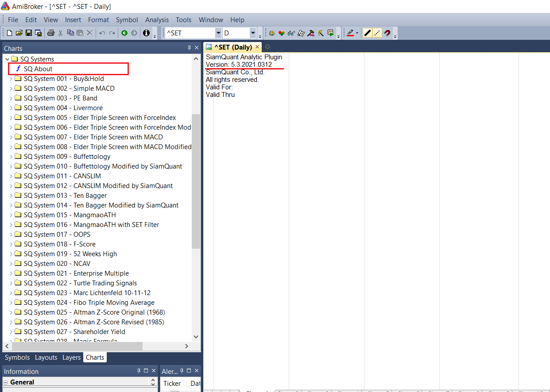
Task: Switch to the Symbols tab
Action: [x=17, y=357]
